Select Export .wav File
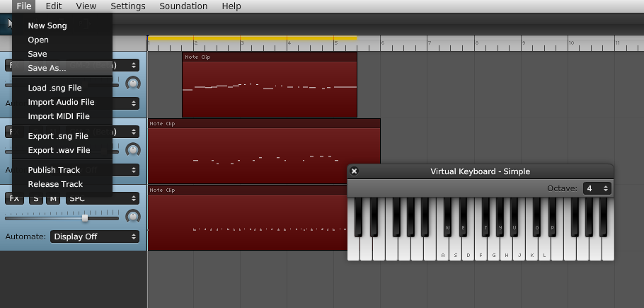The height and width of the screenshot is (308, 644). pos(62,150)
